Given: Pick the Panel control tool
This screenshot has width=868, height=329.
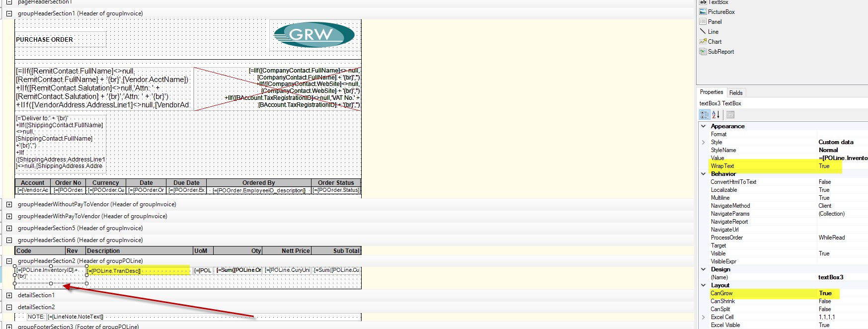Looking at the screenshot, I should click(x=714, y=22).
